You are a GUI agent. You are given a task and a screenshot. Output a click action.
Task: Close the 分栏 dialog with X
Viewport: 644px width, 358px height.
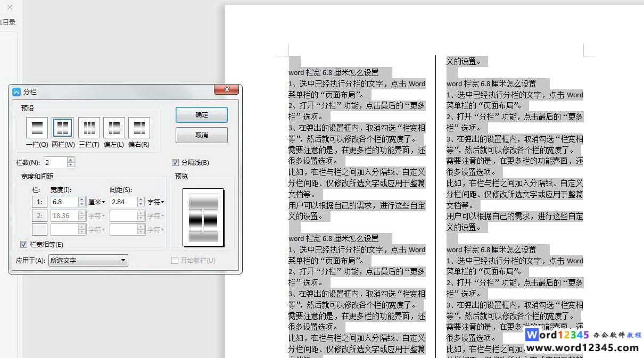click(227, 89)
